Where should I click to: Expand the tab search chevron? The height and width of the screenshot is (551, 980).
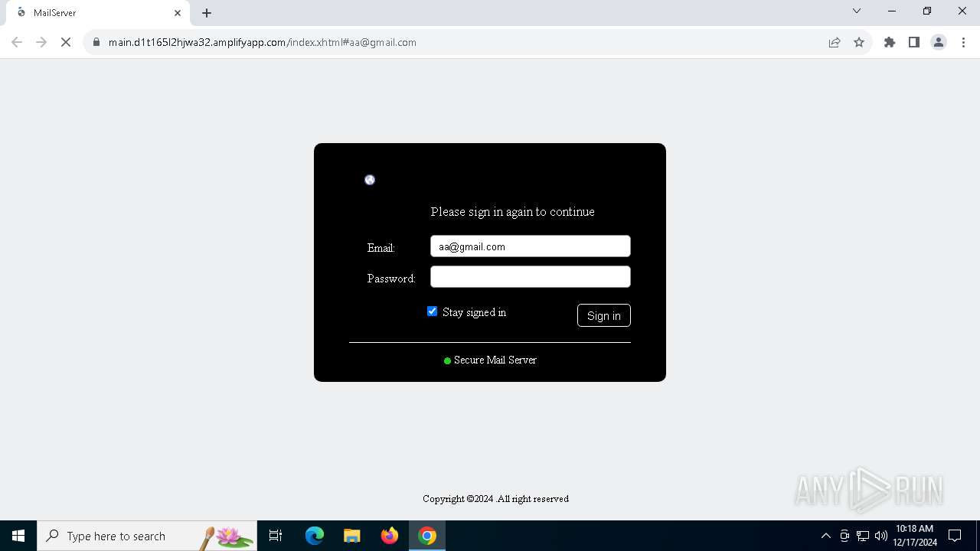click(x=857, y=11)
